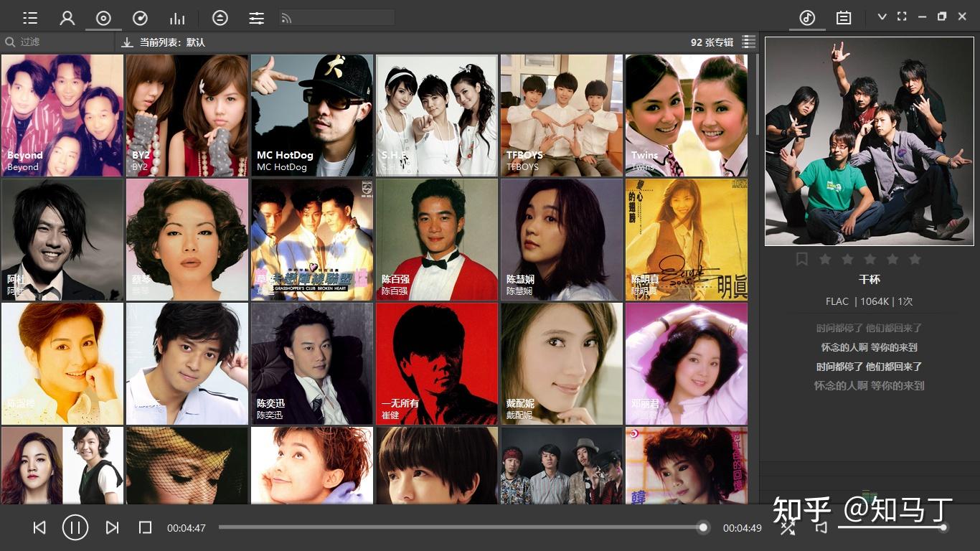Open the equalizer sliders icon
Viewport: 980px width, 551px height.
[x=256, y=17]
